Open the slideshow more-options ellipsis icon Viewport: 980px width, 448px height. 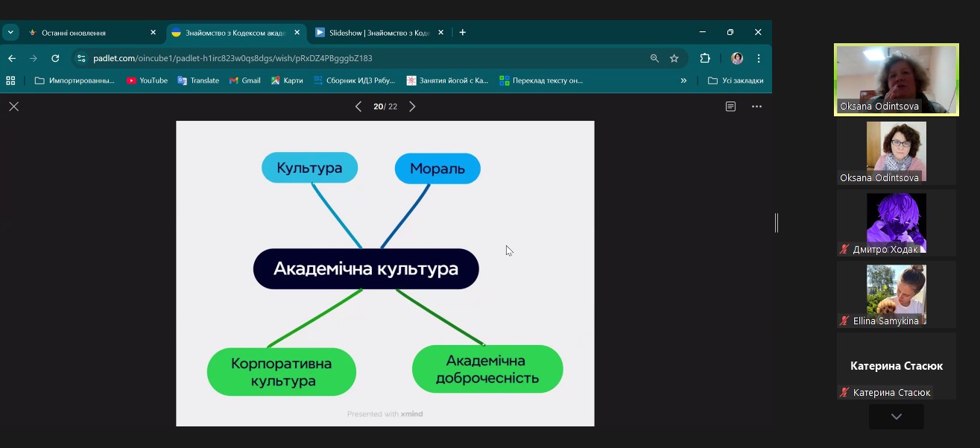[x=756, y=106]
